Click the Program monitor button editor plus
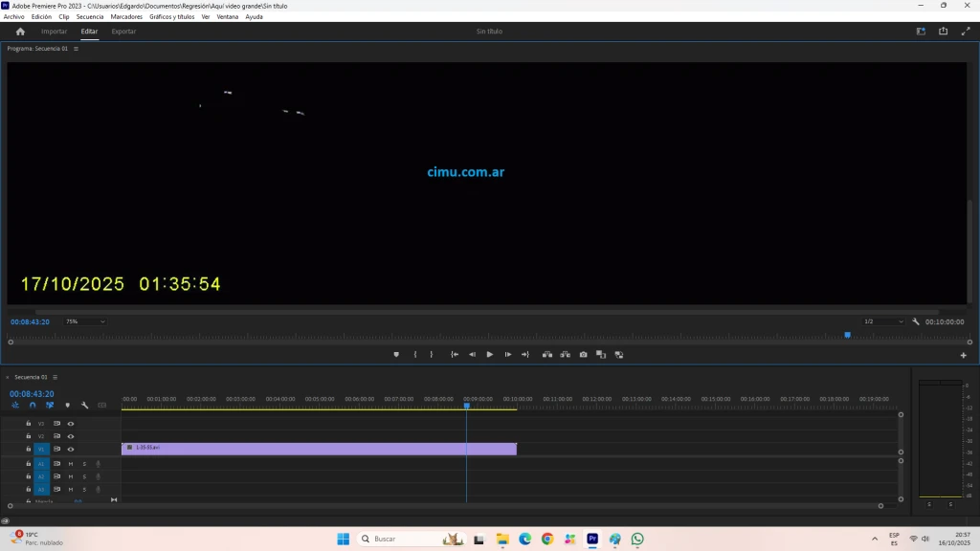The width and height of the screenshot is (980, 551). click(x=963, y=355)
